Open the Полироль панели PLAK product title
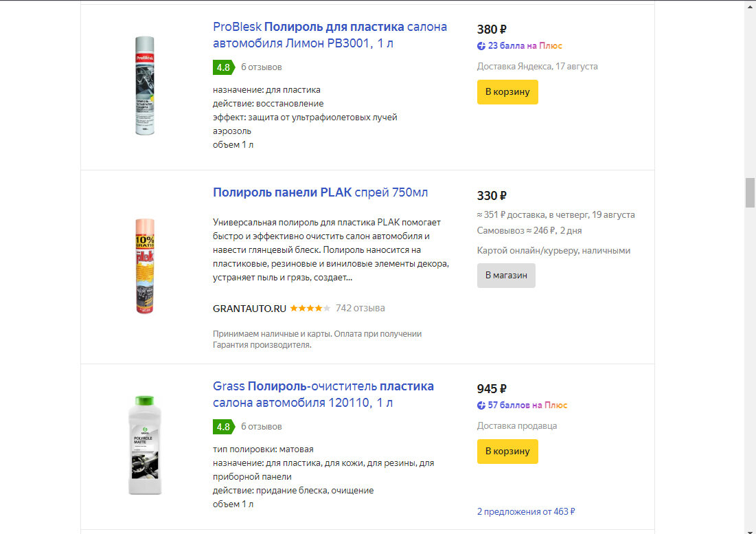The height and width of the screenshot is (534, 756). pyautogui.click(x=320, y=192)
